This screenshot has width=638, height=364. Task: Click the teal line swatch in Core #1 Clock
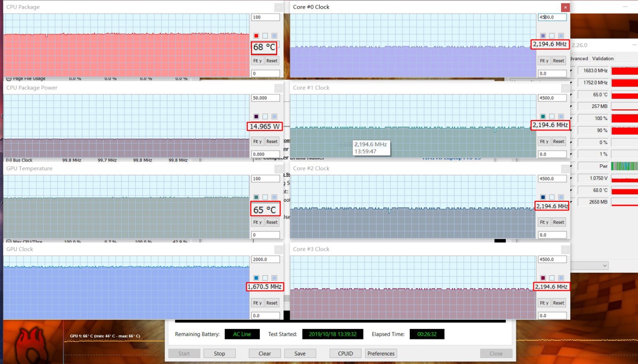543,116
